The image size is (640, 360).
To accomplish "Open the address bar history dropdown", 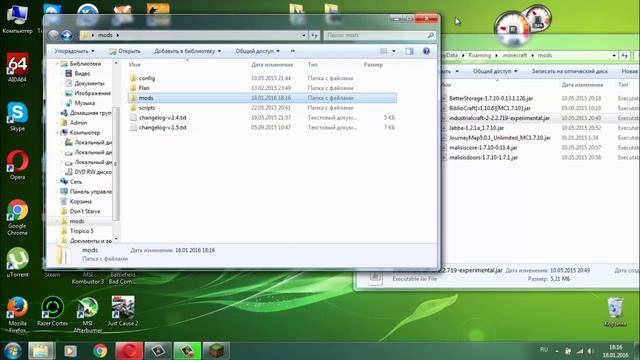I will coord(304,36).
